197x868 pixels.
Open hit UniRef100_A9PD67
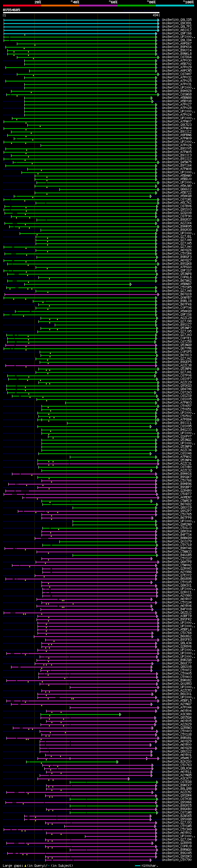[x=177, y=43]
